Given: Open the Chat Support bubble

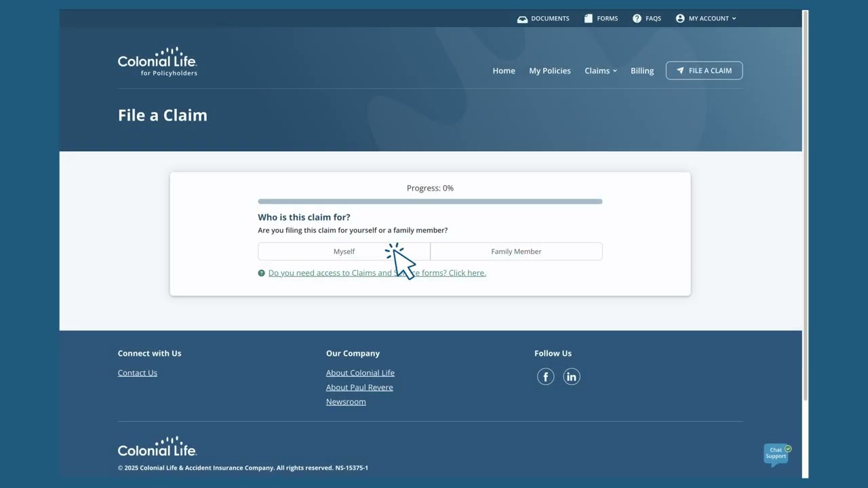Looking at the screenshot, I should click(x=777, y=454).
